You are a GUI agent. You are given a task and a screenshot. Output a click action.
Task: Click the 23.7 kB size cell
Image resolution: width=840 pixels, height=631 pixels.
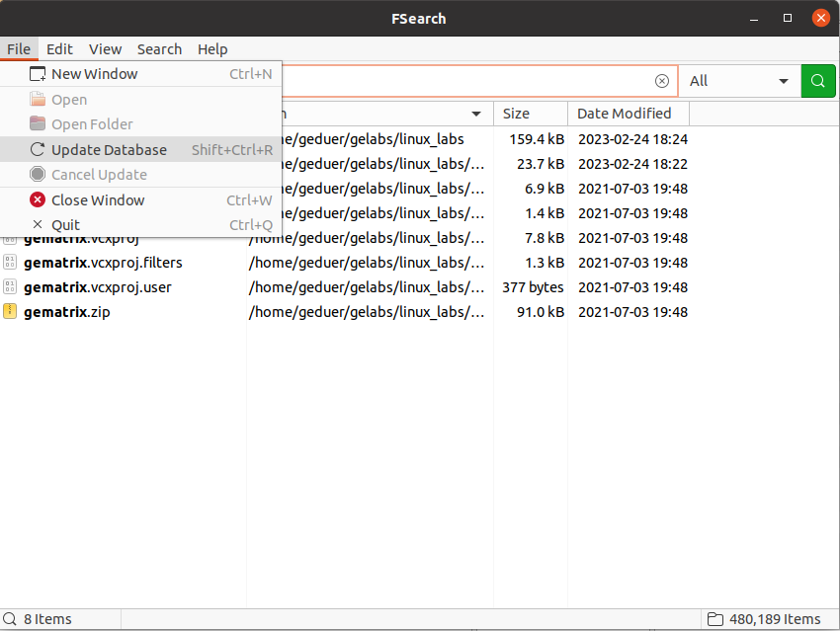[541, 164]
